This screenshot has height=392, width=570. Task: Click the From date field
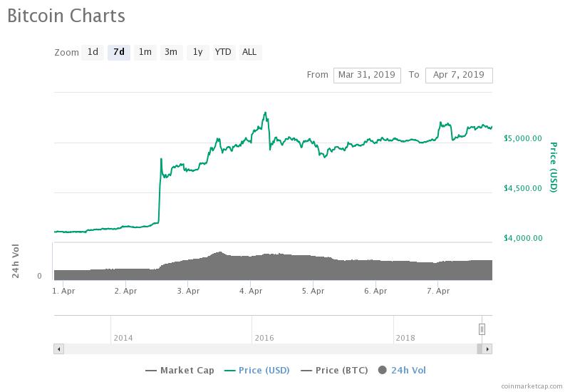(x=367, y=75)
